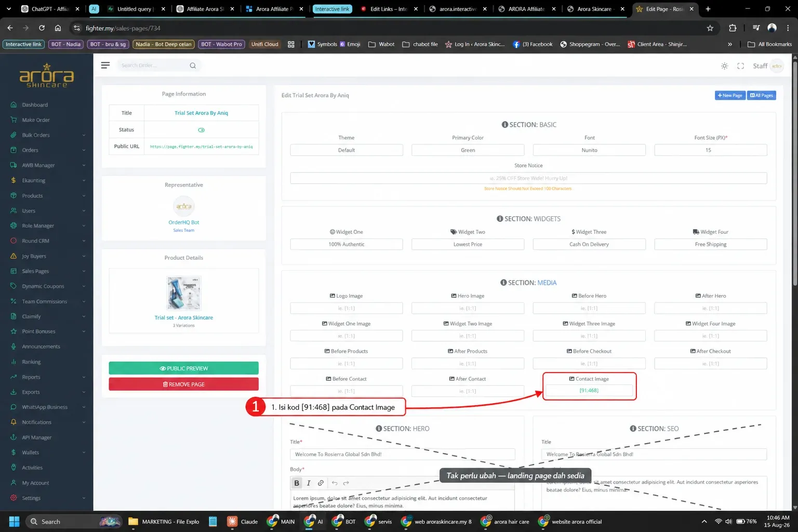798x532 pixels.
Task: Expand the WhatsApp Business sidebar menu
Action: (48, 407)
